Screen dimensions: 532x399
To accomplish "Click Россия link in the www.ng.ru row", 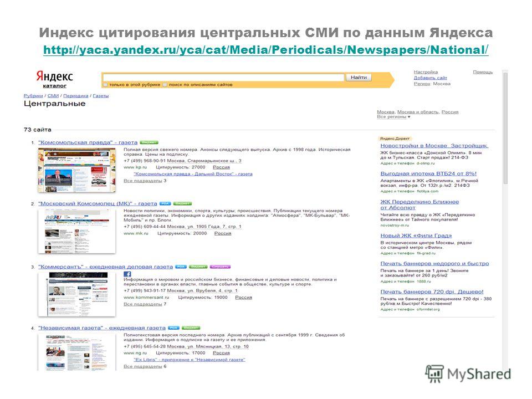I will click(221, 353).
